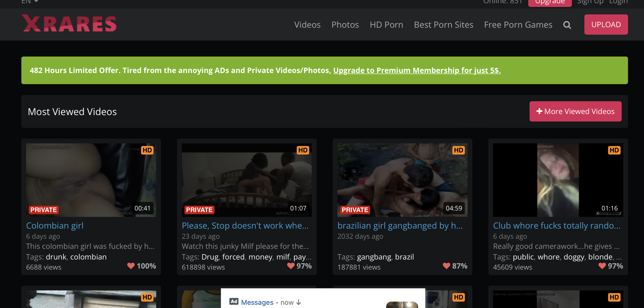Select the 'milf' tag

click(x=283, y=257)
